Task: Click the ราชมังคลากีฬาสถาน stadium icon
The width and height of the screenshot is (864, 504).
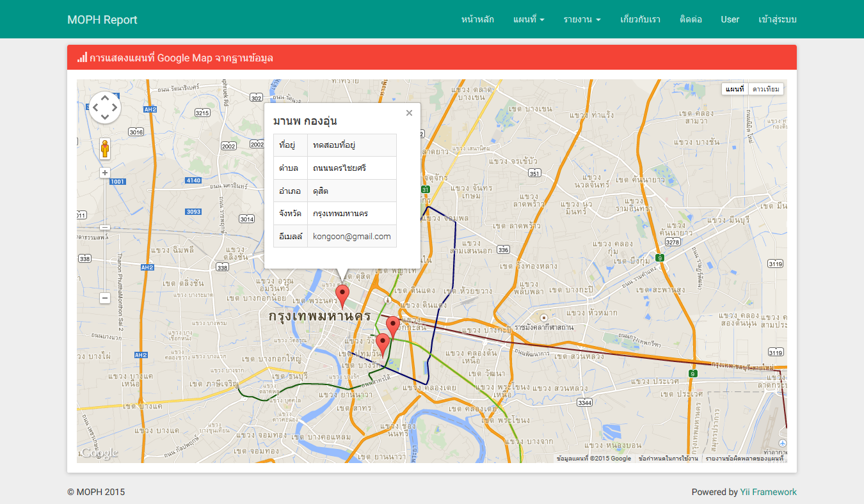Action: pos(543,317)
